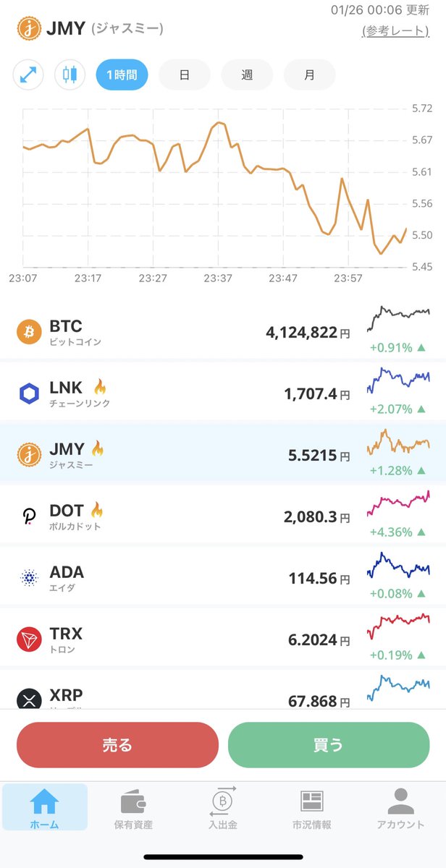446x868 pixels.
Task: Tap the Cardano ADA logo icon
Action: click(x=30, y=578)
